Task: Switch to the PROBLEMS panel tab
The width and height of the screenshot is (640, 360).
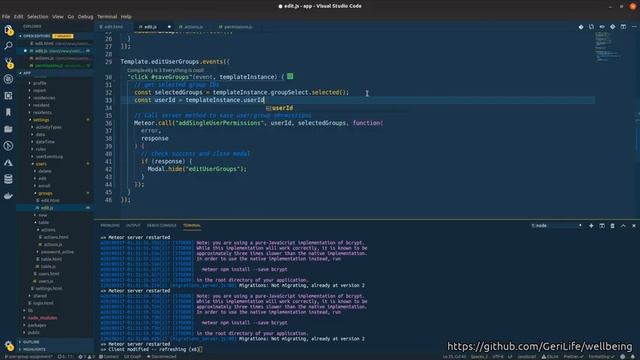Action: pyautogui.click(x=110, y=225)
